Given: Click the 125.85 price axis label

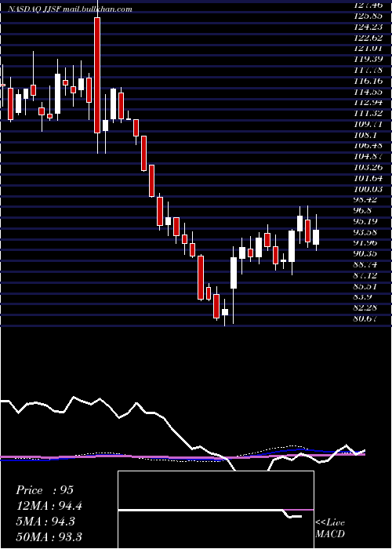Looking at the screenshot, I should [x=368, y=16].
